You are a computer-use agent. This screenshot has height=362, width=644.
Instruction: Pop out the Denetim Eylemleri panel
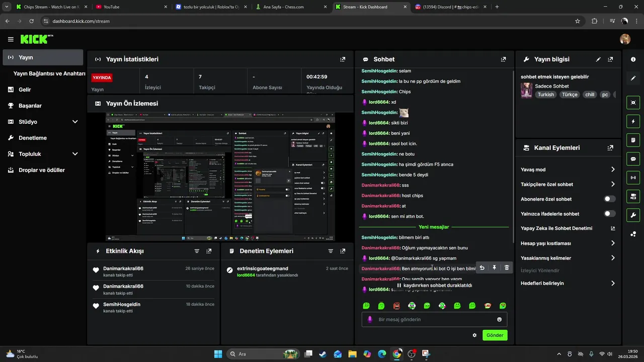pyautogui.click(x=343, y=251)
